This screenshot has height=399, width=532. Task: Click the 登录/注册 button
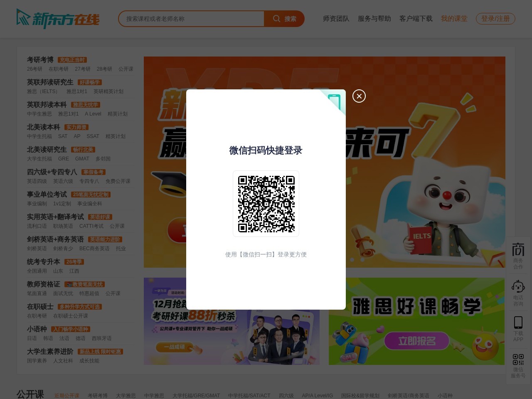(495, 19)
